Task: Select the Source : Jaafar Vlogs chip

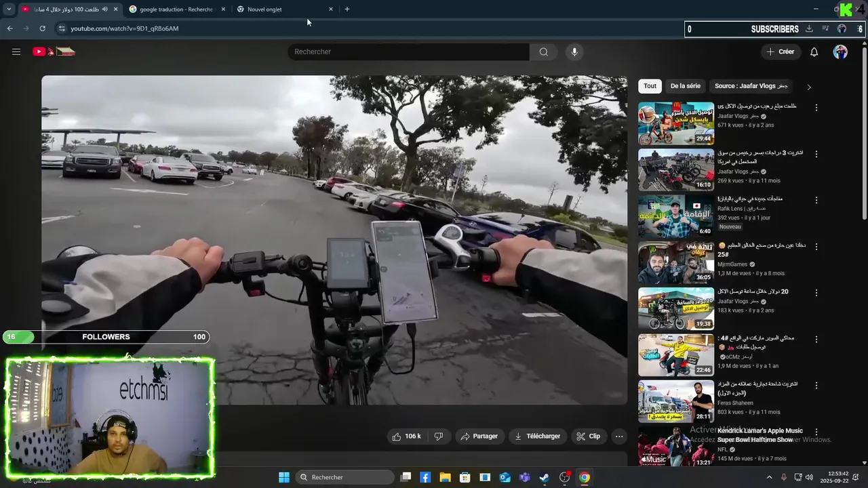Action: coord(751,86)
